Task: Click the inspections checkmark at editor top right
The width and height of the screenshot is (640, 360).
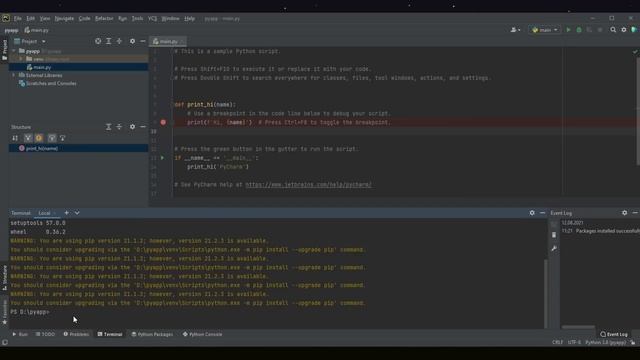Action: click(x=635, y=51)
